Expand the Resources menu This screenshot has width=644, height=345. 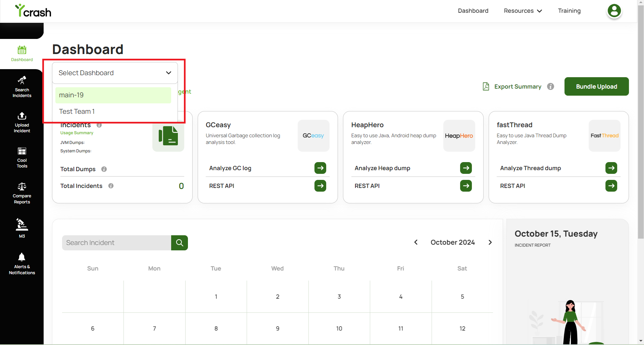(523, 11)
